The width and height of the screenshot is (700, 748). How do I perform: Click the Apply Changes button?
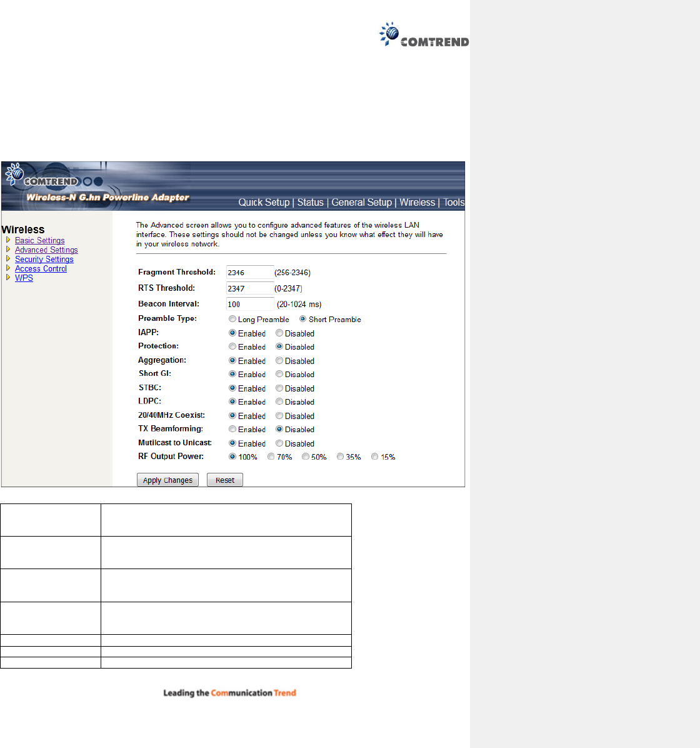point(167,480)
